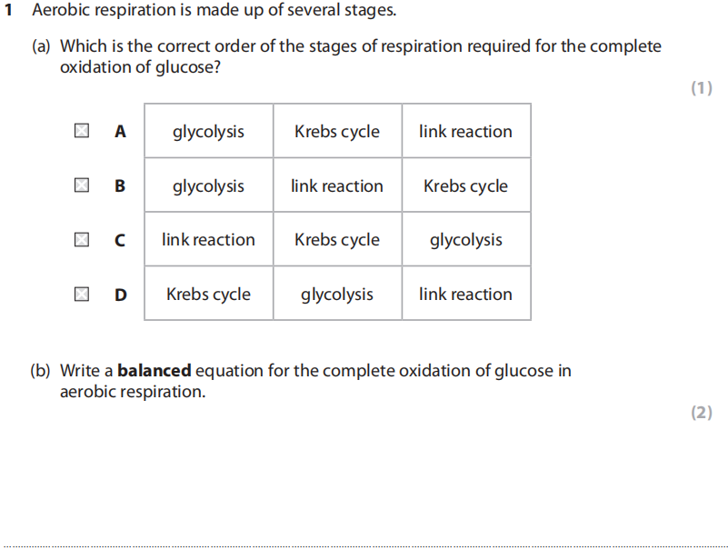Click the 'link reaction' cell in row C
Screen dimensions: 728x560
coord(208,240)
